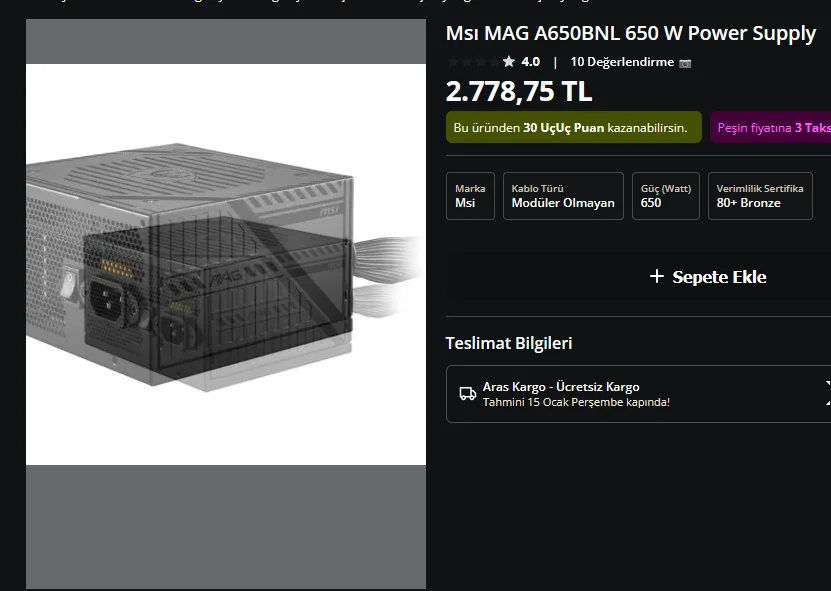831x591 pixels.
Task: Click the bright filled star rating icon
Action: (x=509, y=61)
